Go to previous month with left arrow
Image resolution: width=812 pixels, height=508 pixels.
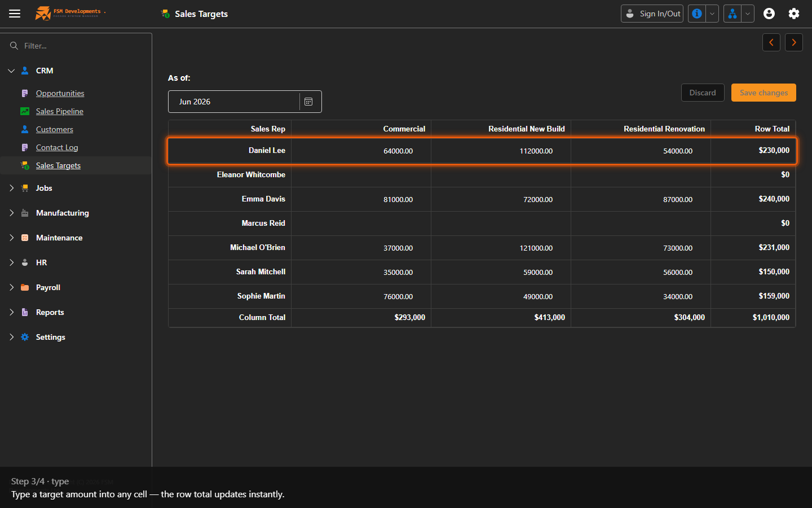(771, 42)
